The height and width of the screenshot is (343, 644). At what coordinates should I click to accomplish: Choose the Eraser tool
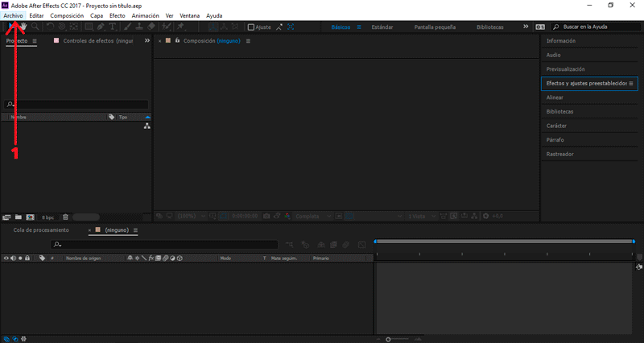pos(151,27)
